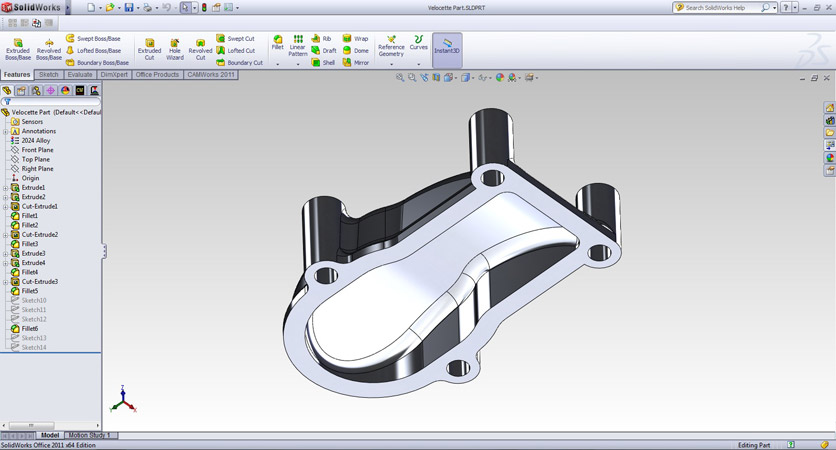836x450 pixels.
Task: Switch to Motion Study 1 tab
Action: coord(88,436)
